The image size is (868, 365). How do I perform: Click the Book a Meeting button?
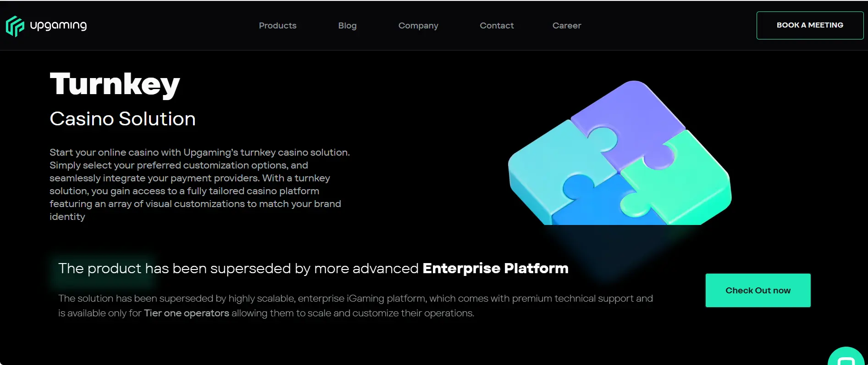click(x=810, y=25)
